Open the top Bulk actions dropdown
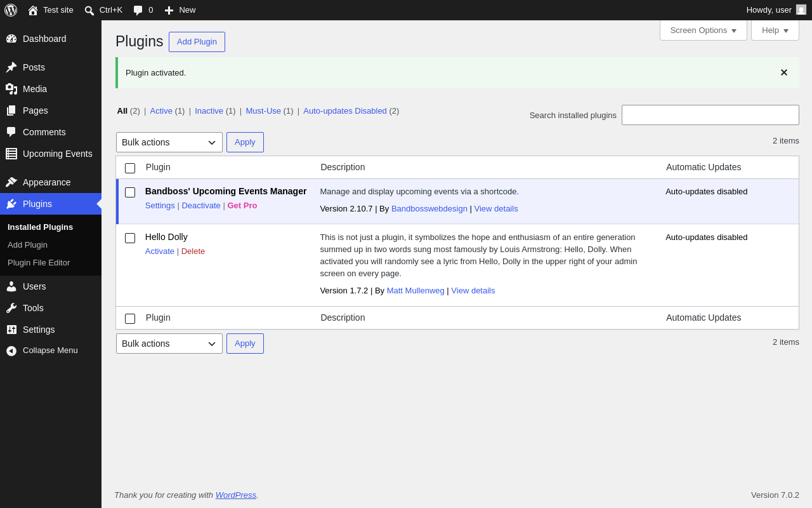Screen dimensions: 812x508 [x=169, y=142]
